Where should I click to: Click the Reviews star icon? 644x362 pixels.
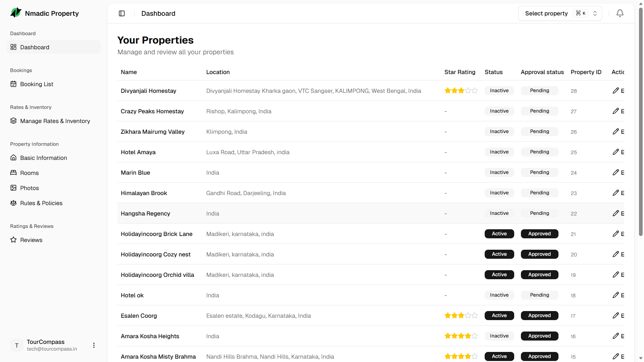tap(13, 240)
